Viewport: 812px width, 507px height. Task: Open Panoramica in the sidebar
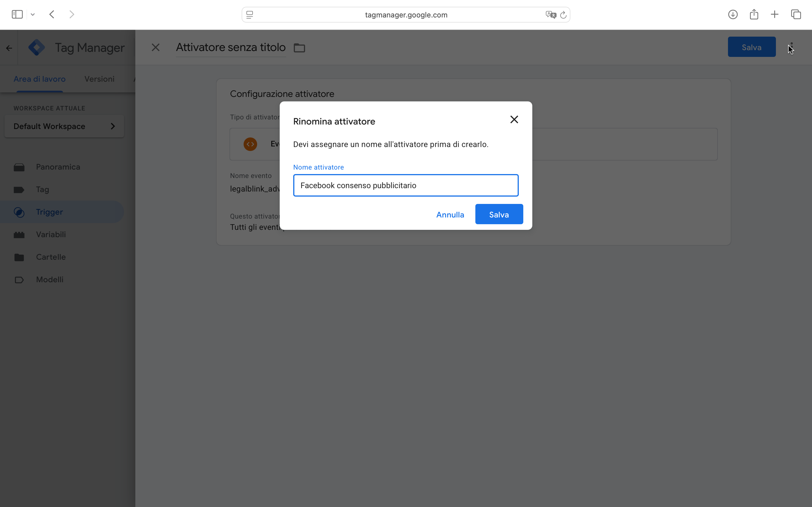58,167
